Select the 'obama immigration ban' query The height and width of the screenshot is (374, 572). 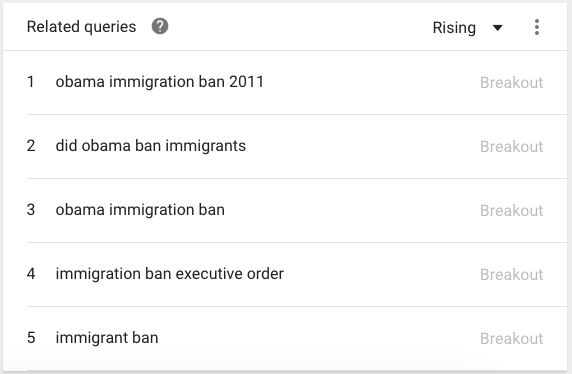140,210
